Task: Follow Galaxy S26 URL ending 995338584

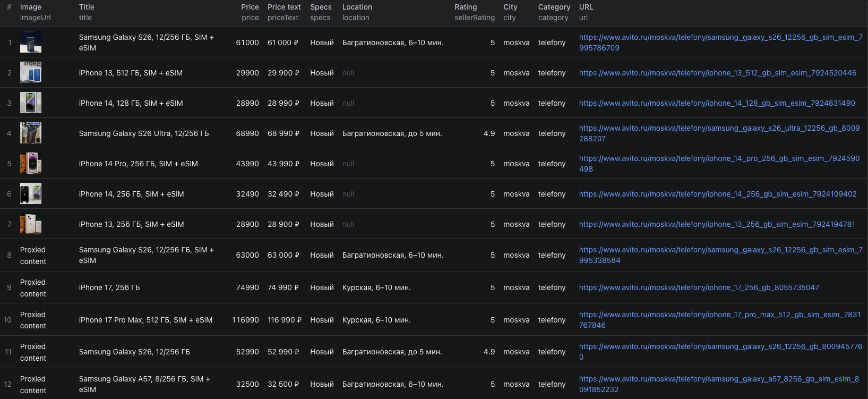Action: tap(720, 255)
